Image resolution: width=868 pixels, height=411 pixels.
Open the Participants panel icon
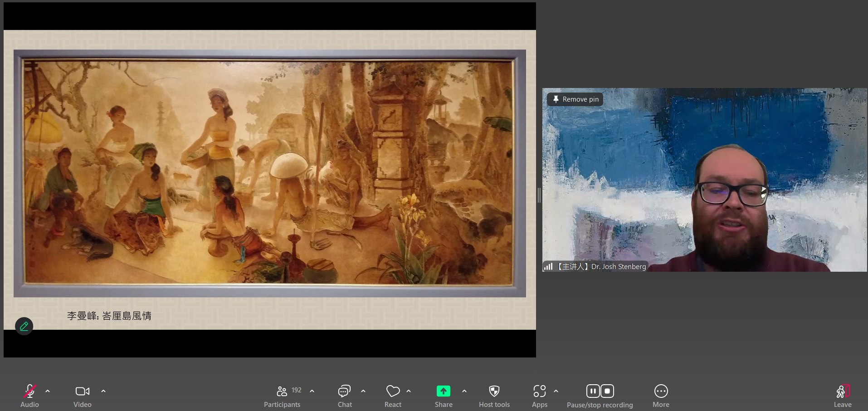pyautogui.click(x=282, y=391)
